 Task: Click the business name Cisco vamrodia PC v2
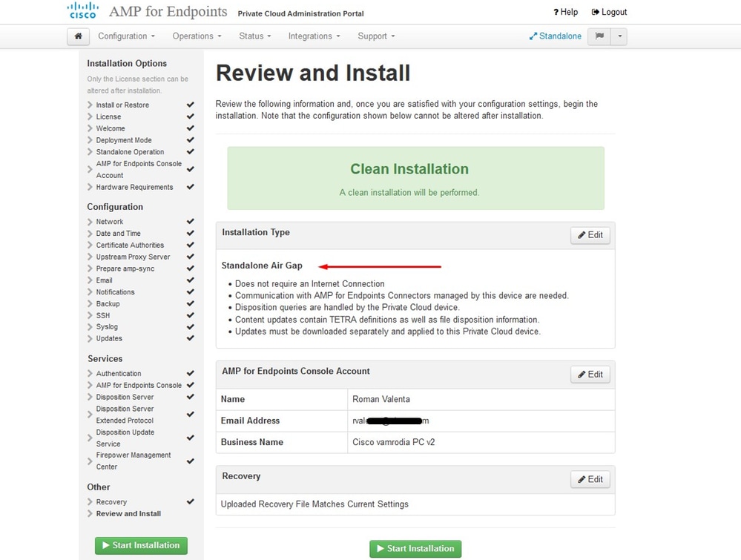[394, 442]
